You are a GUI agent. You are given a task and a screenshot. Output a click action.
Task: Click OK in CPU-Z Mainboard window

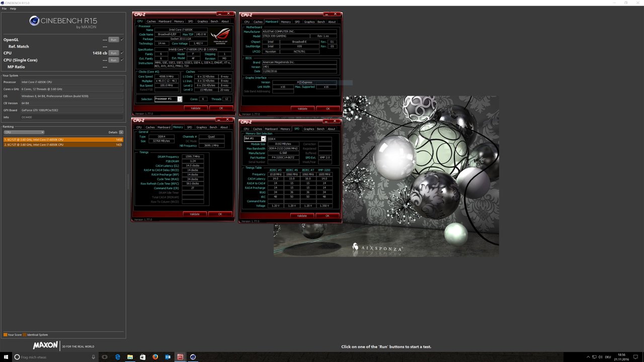point(328,109)
